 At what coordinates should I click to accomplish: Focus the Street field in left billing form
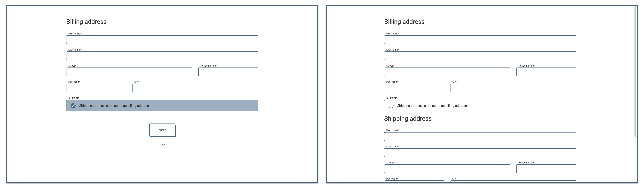129,72
